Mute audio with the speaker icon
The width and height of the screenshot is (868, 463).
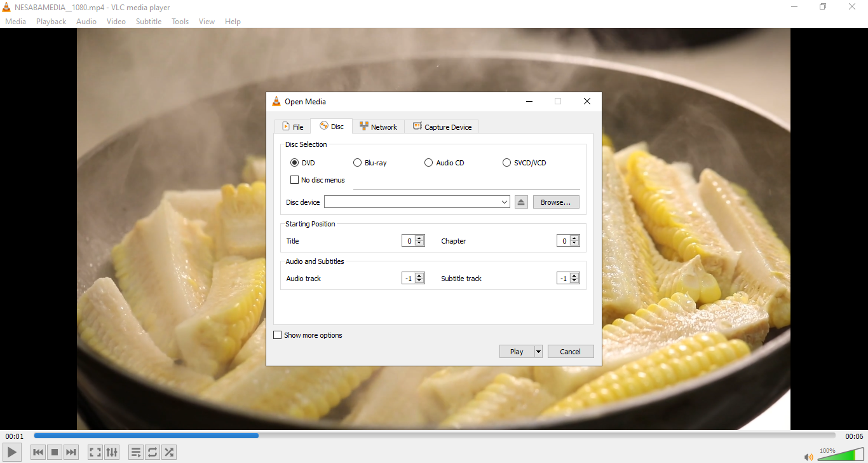tap(808, 457)
